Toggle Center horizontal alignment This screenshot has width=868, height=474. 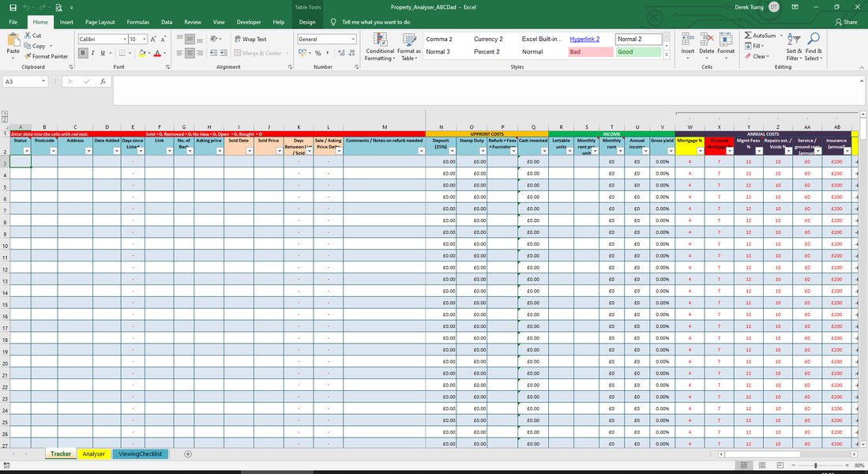pyautogui.click(x=190, y=53)
